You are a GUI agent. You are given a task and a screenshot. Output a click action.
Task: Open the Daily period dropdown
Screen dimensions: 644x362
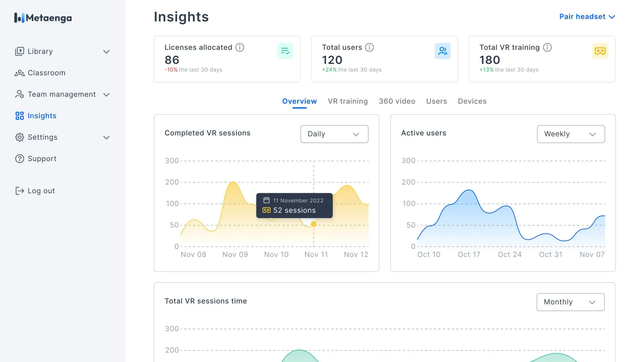[334, 134]
